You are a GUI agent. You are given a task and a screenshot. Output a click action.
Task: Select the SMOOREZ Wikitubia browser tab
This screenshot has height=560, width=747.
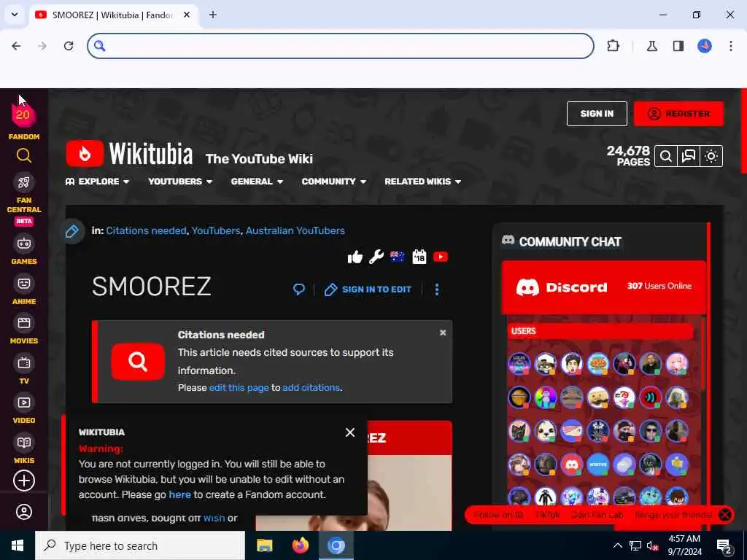[x=112, y=15]
